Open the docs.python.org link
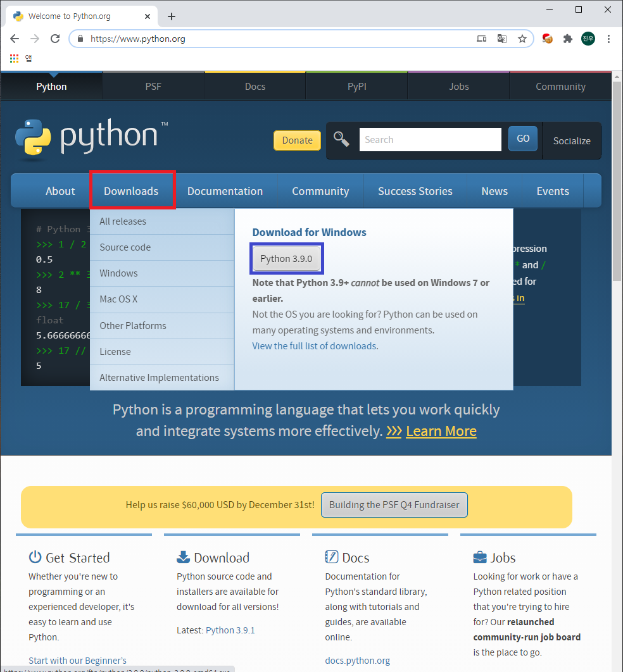The width and height of the screenshot is (623, 672). coord(358,661)
